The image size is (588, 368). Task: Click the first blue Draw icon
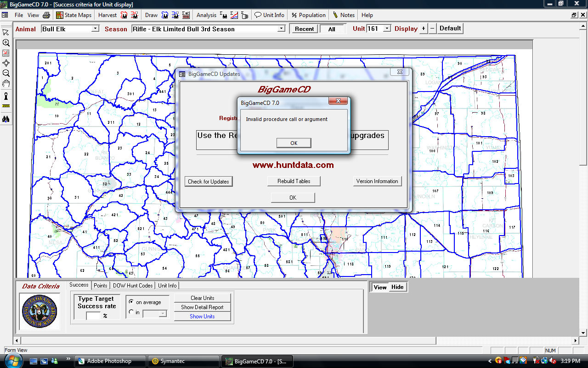(164, 15)
